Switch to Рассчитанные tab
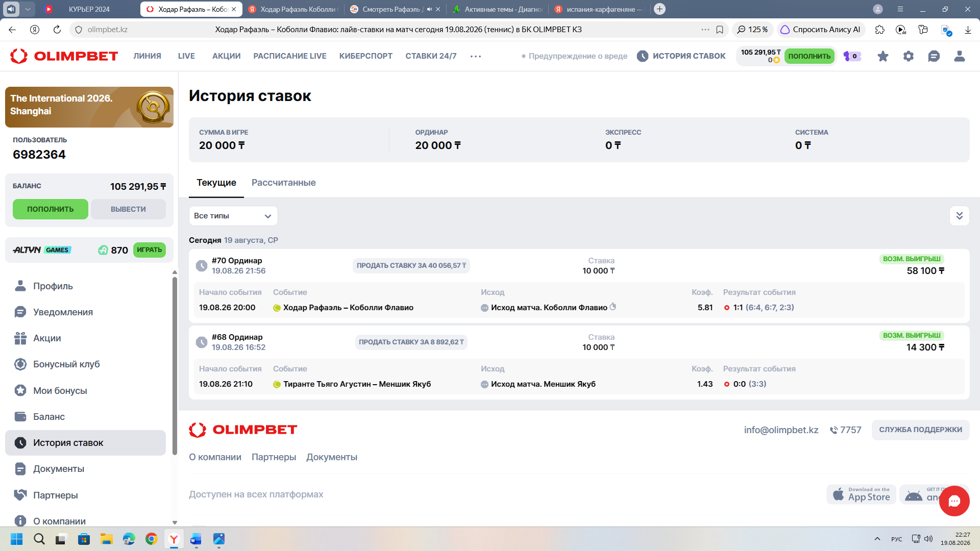980x551 pixels. 283,183
